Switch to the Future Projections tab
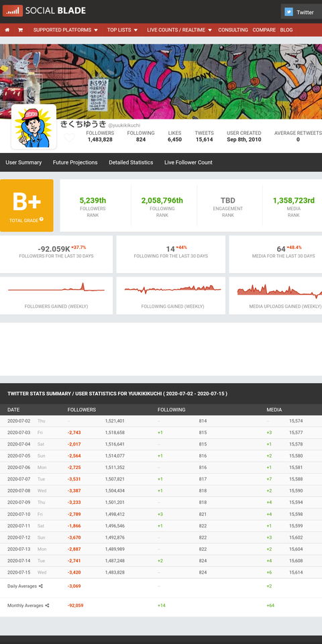The image size is (322, 644). click(x=75, y=162)
